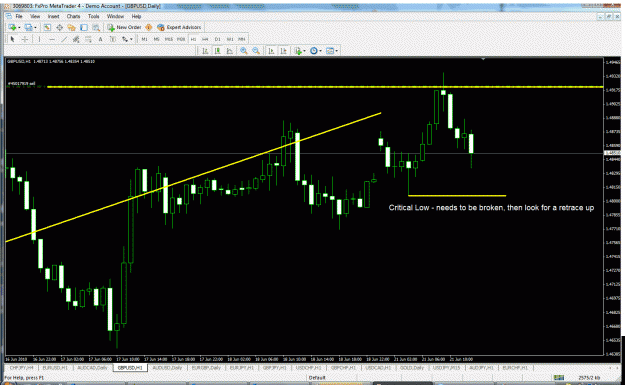Expand the Indicators dropdown arrow
Screen dimensions: 625x385
click(x=305, y=51)
